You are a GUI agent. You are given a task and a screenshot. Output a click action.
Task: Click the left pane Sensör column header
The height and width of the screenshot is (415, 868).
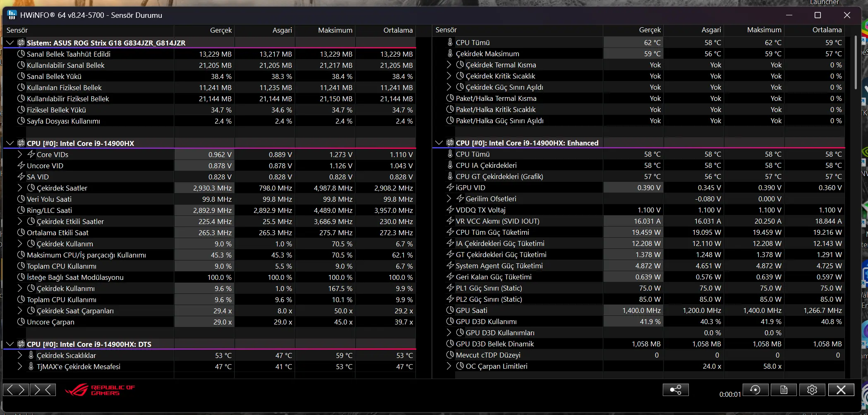89,30
